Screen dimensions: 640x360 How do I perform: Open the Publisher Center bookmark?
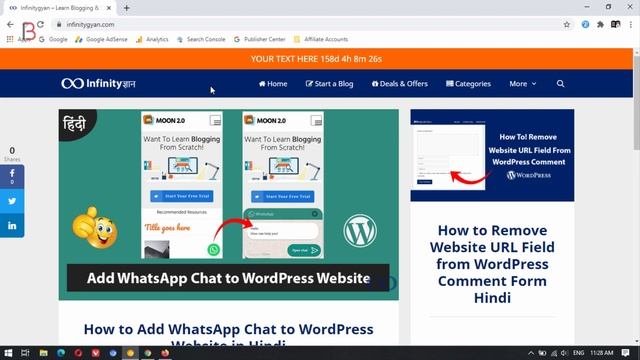(x=260, y=39)
